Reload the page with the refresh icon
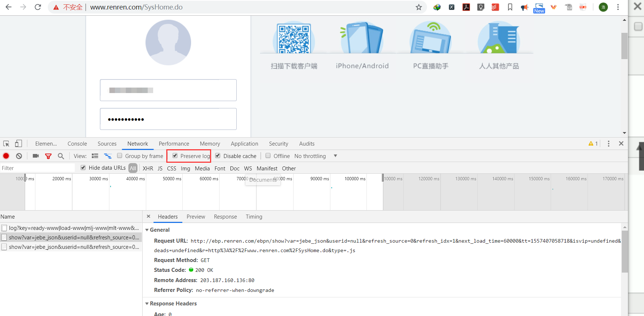 (38, 7)
